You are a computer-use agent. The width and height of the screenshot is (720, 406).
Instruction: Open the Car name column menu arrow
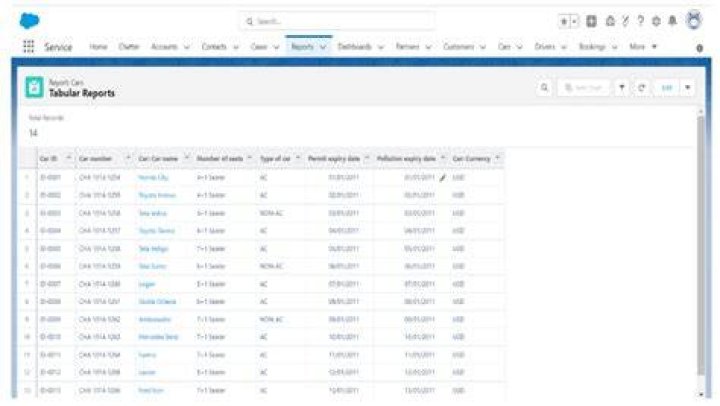pos(187,158)
